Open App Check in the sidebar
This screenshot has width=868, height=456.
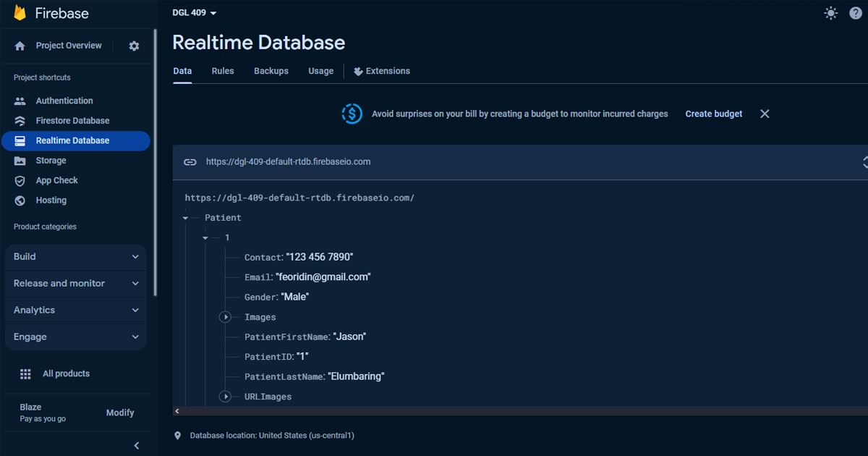56,180
